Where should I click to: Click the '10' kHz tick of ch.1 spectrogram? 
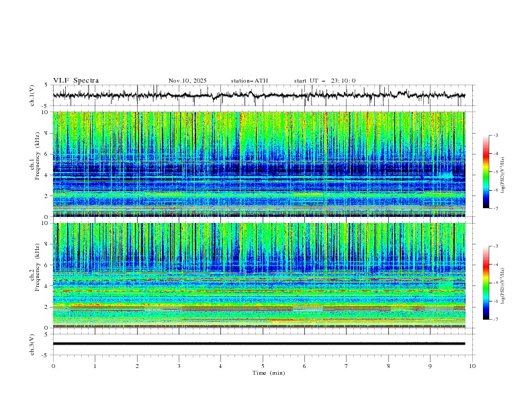pos(46,112)
